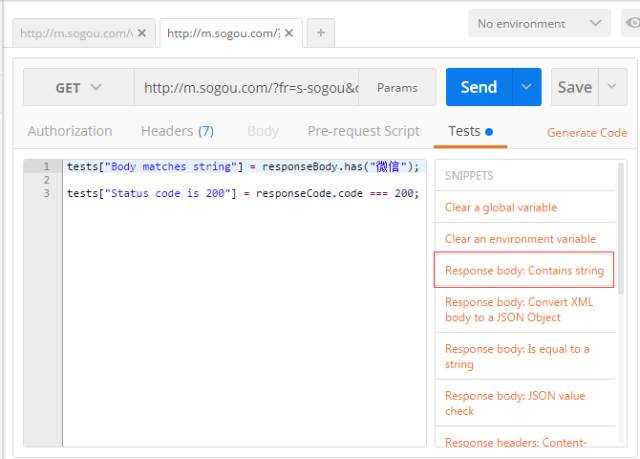Switch to the Authorization tab
This screenshot has height=459, width=640.
coord(70,131)
